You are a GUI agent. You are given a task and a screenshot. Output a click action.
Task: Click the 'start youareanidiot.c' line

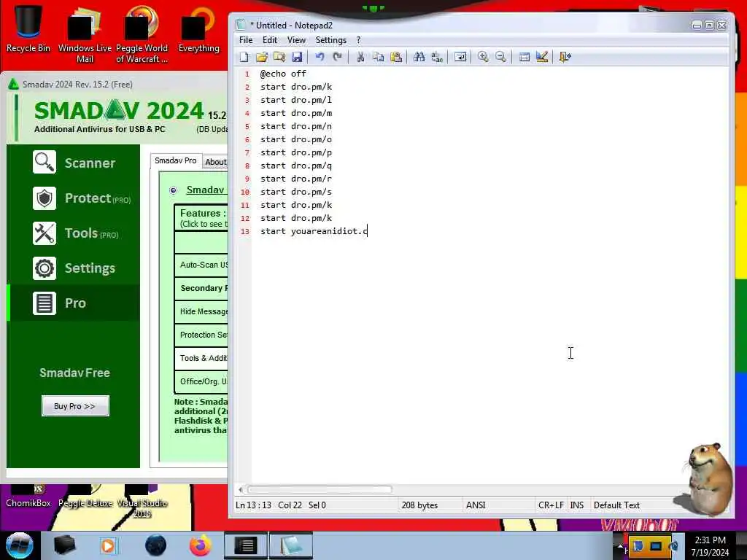[x=314, y=231]
